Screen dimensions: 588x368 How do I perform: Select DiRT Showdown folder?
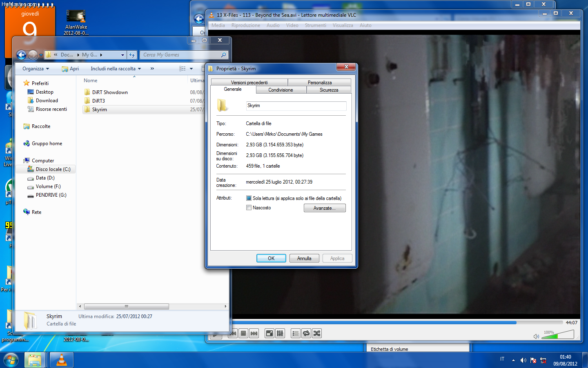pyautogui.click(x=110, y=92)
